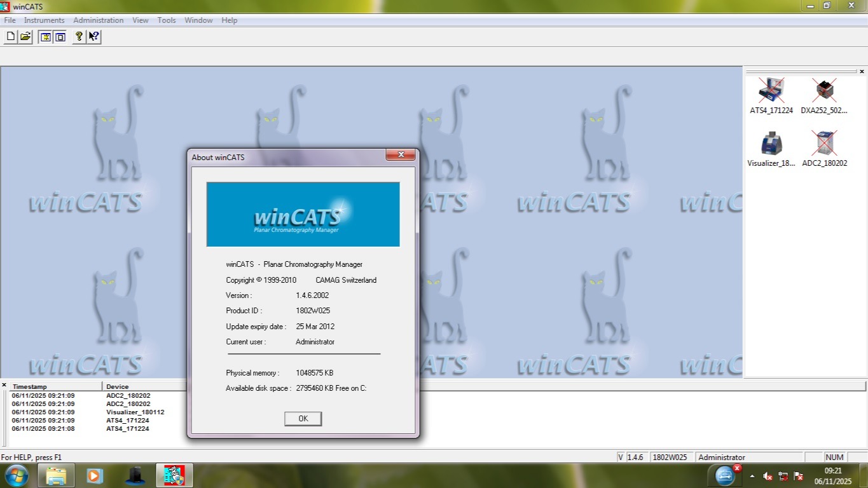Image resolution: width=868 pixels, height=488 pixels.
Task: Open the Administration menu
Action: click(x=98, y=20)
